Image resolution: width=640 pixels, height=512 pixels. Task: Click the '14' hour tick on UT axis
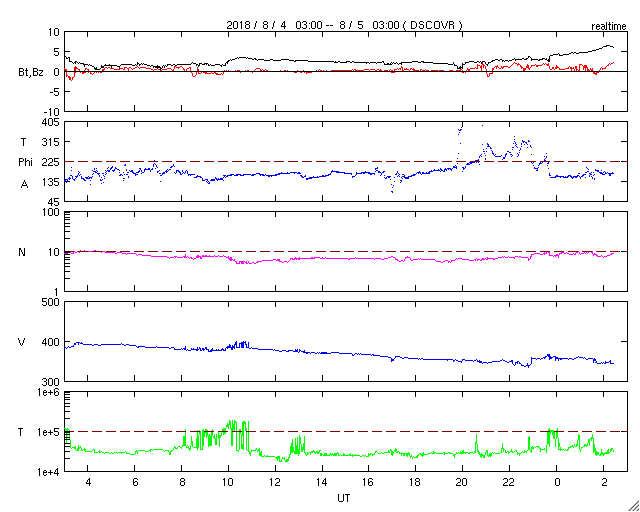click(322, 482)
